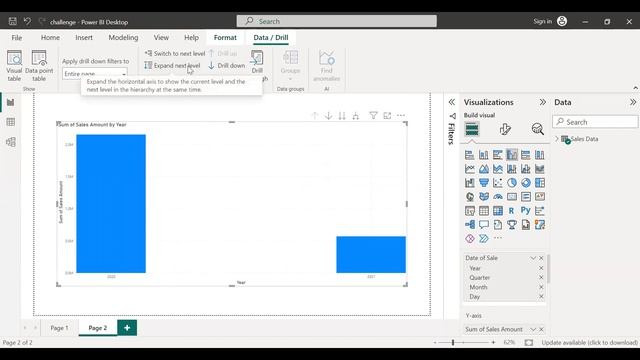Select Donut chart visualization
This screenshot has width=640, height=360.
[525, 182]
